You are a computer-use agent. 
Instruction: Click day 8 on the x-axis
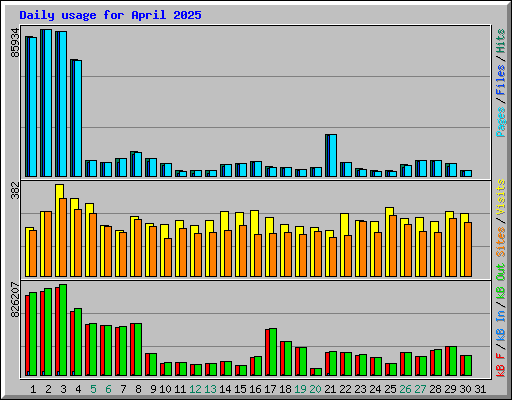[x=138, y=389]
